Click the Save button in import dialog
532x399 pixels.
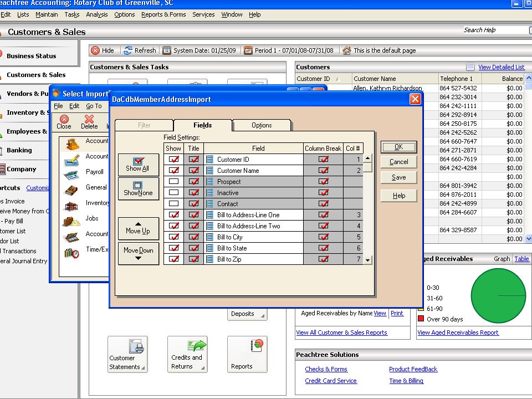pyautogui.click(x=398, y=177)
